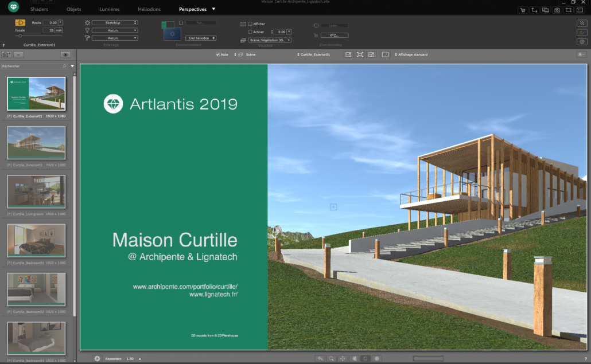Open the SketchUp lighting dropdown
The width and height of the screenshot is (591, 364).
115,23
